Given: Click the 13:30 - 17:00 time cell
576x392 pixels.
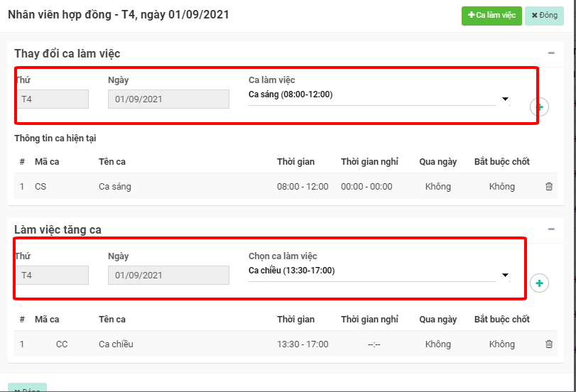Looking at the screenshot, I should (303, 344).
